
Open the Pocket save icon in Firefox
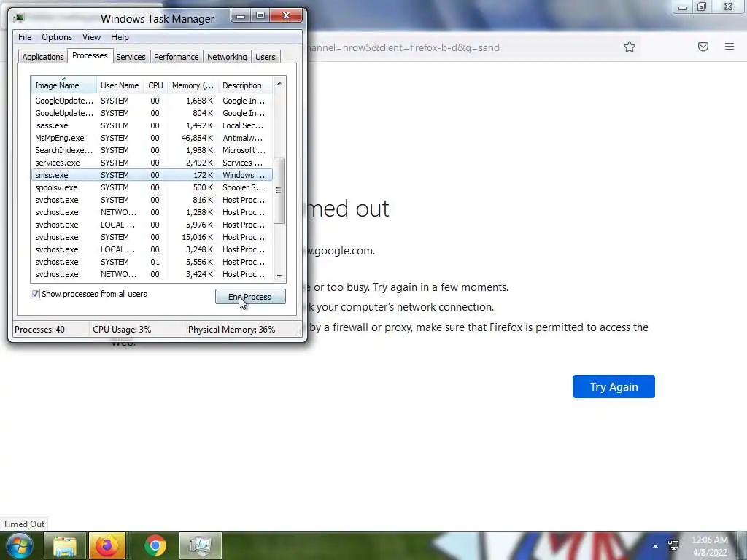click(x=703, y=47)
